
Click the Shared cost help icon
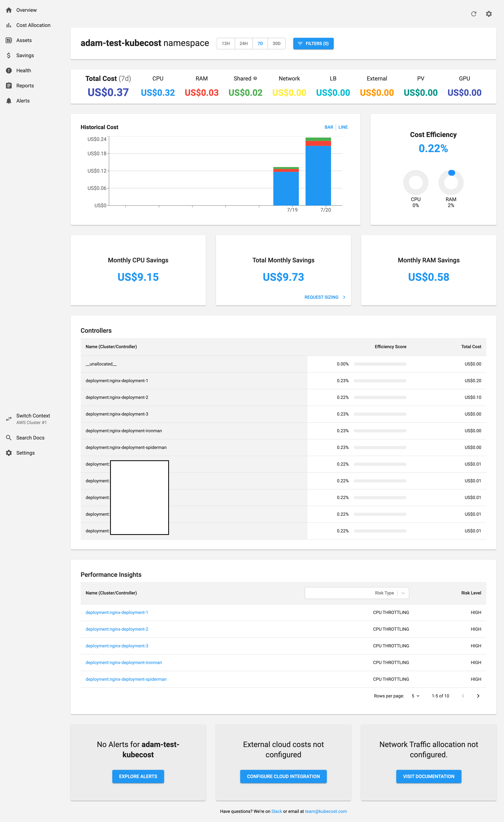[255, 78]
